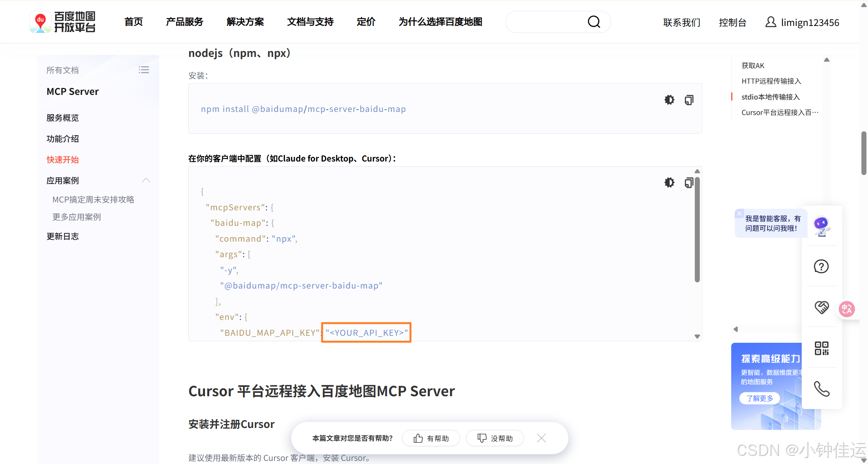Select 产品服务 menu item
This screenshot has width=868, height=464.
tap(184, 22)
